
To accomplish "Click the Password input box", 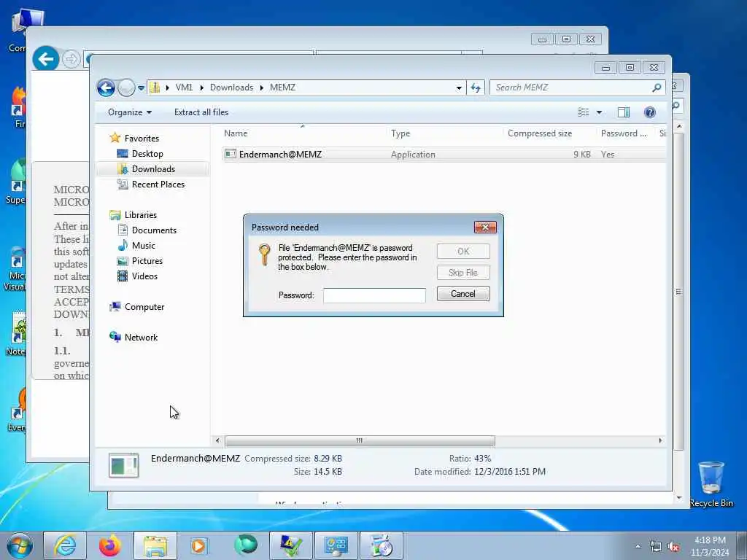I will (x=374, y=295).
